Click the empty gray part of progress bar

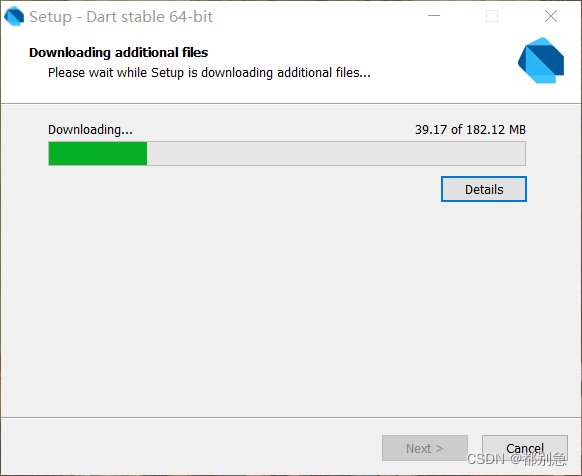(x=336, y=153)
